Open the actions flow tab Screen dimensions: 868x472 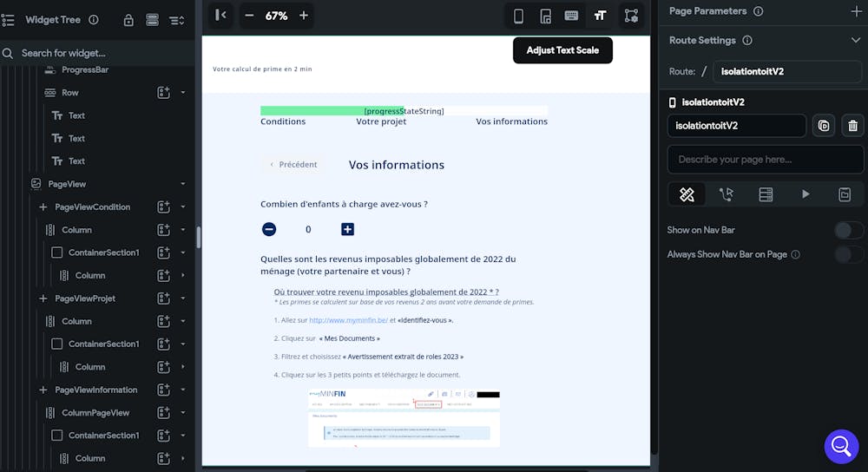(x=726, y=194)
